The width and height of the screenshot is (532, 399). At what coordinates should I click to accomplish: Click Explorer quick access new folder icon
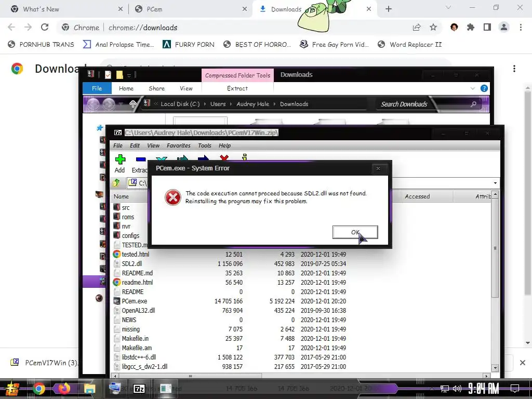(119, 75)
